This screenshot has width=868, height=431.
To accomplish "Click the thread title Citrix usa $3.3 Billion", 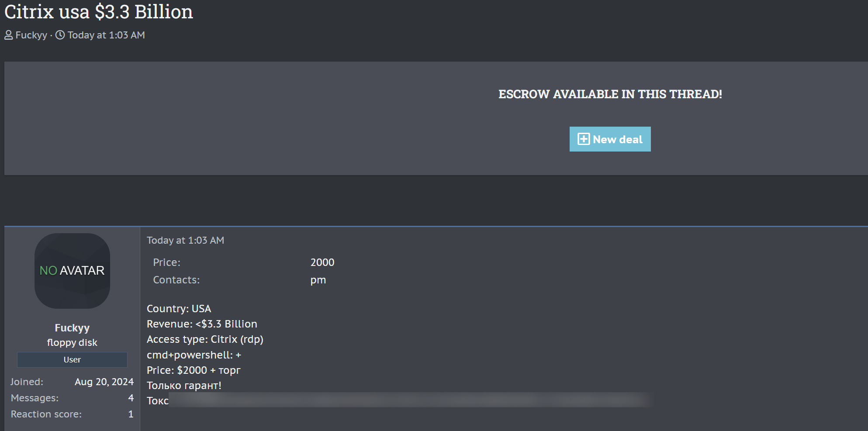I will (x=99, y=12).
